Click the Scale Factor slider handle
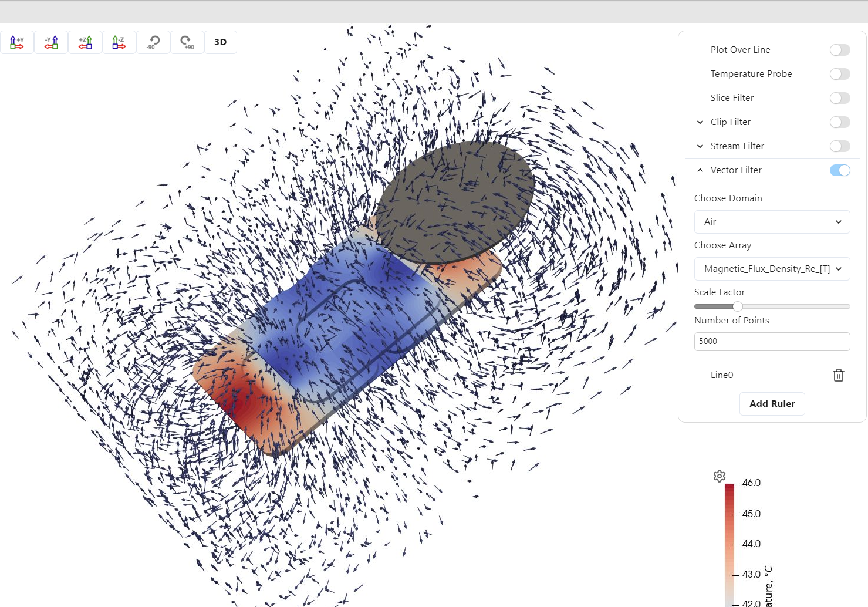This screenshot has width=868, height=607. pyautogui.click(x=738, y=306)
